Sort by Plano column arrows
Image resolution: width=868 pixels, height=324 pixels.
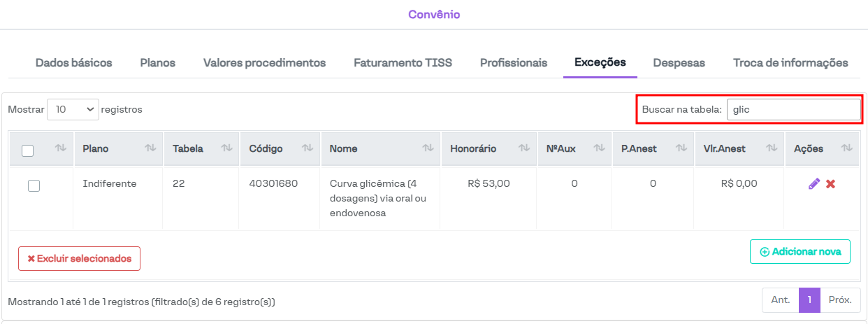pyautogui.click(x=150, y=148)
